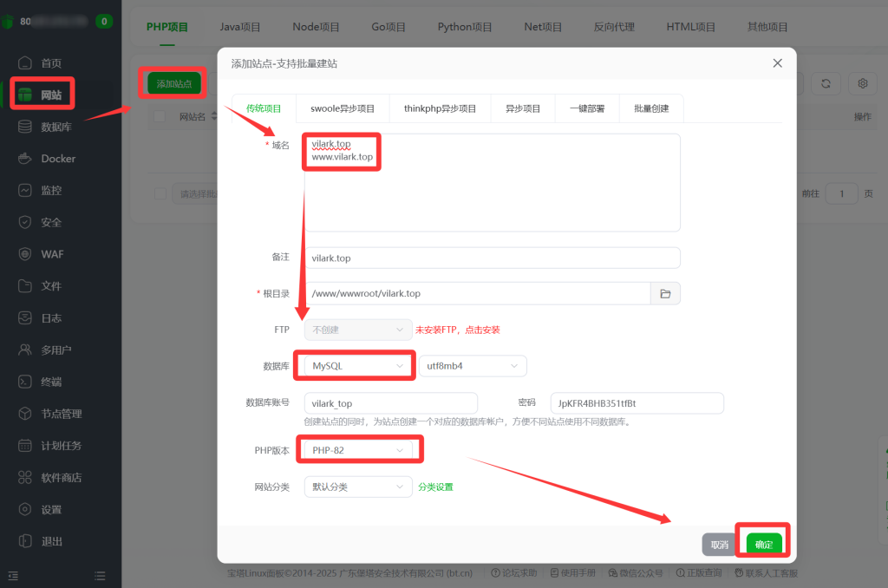This screenshot has height=588, width=888.
Task: Click the refresh icon above the site list
Action: click(826, 83)
